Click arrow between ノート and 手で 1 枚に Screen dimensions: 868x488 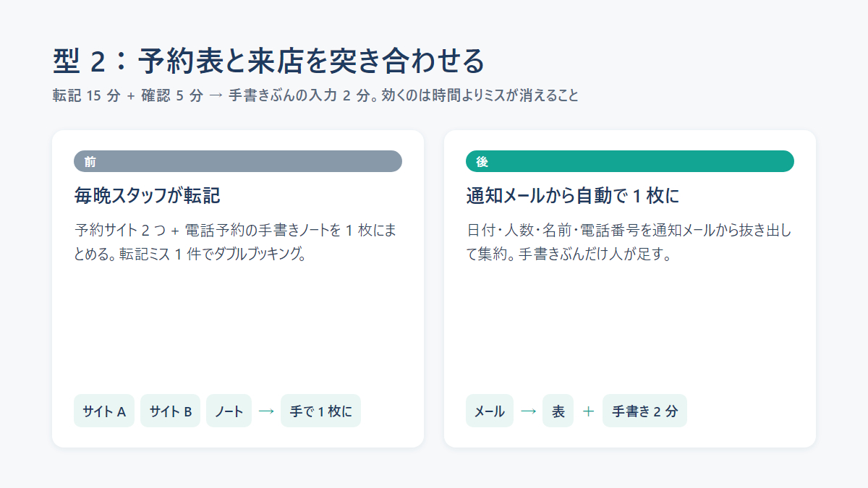point(266,411)
